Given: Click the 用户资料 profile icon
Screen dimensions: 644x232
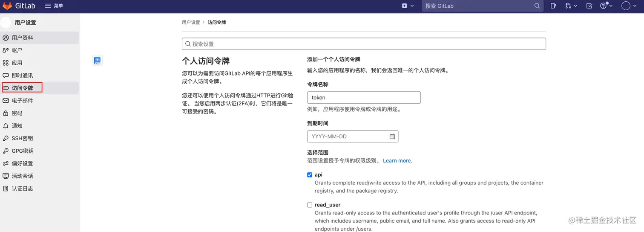Looking at the screenshot, I should point(6,38).
